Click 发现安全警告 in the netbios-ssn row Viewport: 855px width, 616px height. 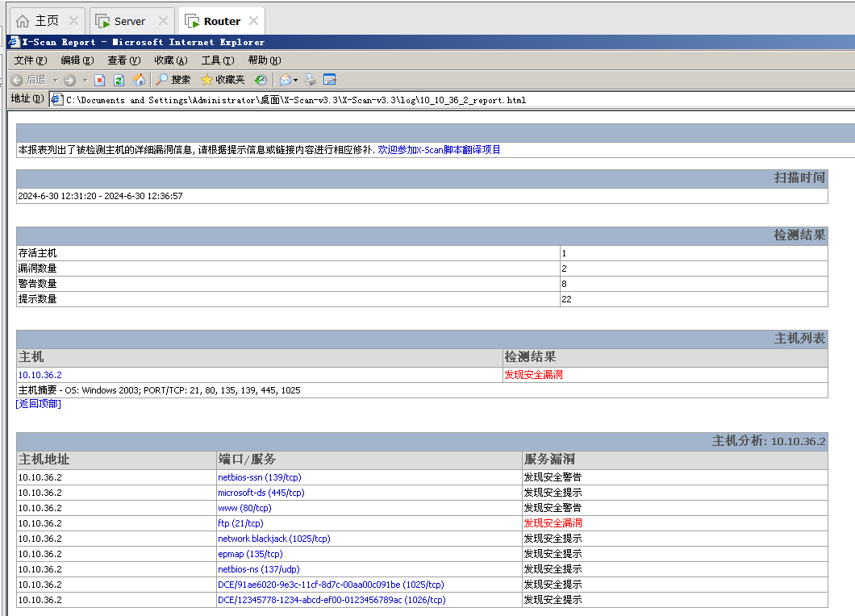[553, 477]
